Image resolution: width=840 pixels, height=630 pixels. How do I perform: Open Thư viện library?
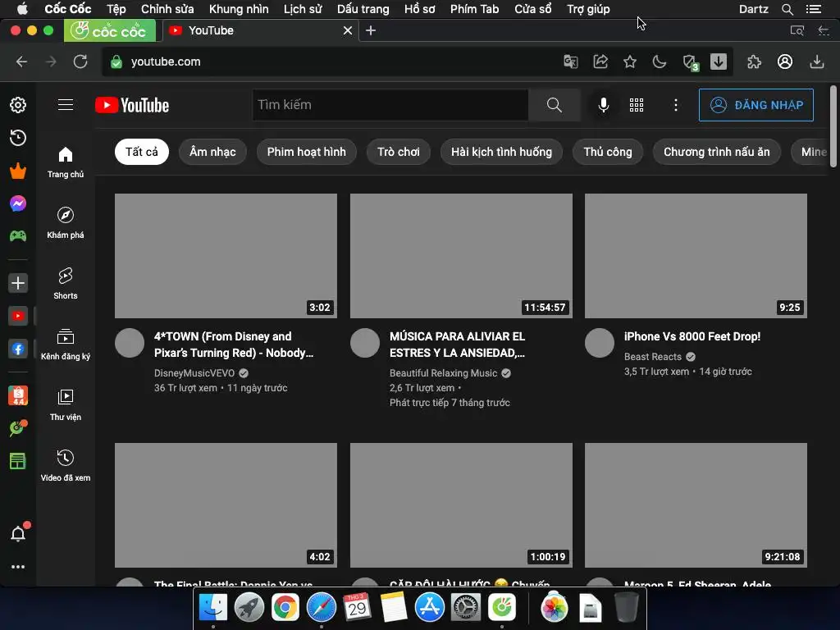66,405
